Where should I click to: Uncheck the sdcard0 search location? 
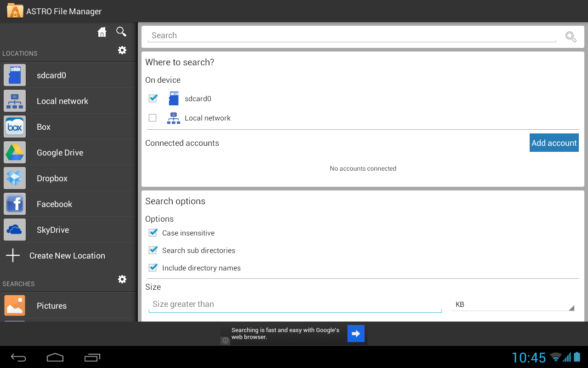coord(153,98)
